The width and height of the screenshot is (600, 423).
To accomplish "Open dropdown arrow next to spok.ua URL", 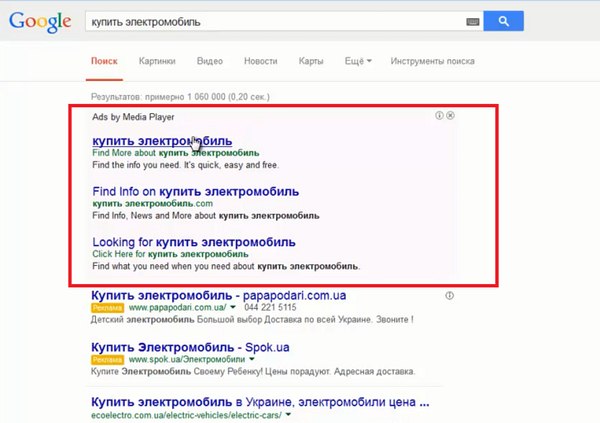I will pyautogui.click(x=252, y=359).
